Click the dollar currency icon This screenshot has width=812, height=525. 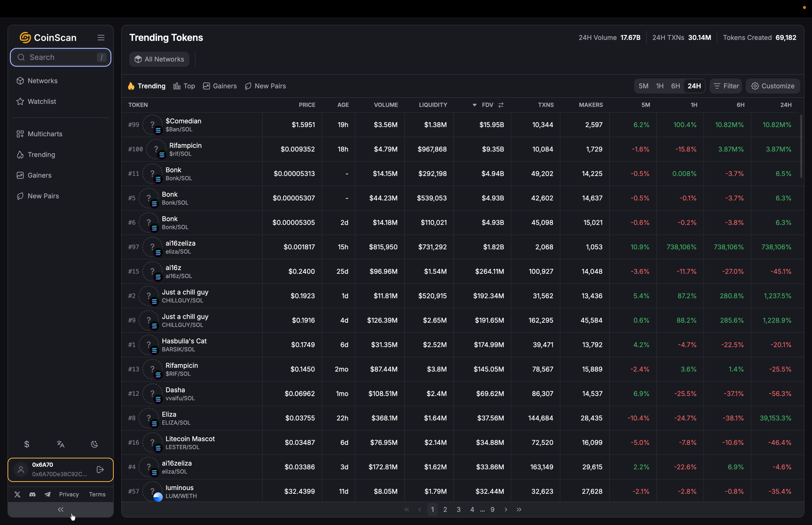pyautogui.click(x=27, y=444)
